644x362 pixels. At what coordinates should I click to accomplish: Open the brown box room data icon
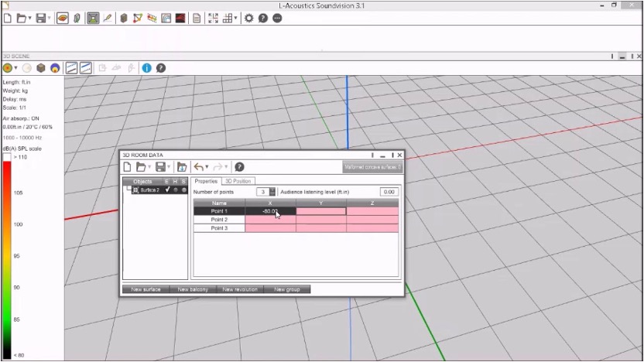tap(124, 18)
